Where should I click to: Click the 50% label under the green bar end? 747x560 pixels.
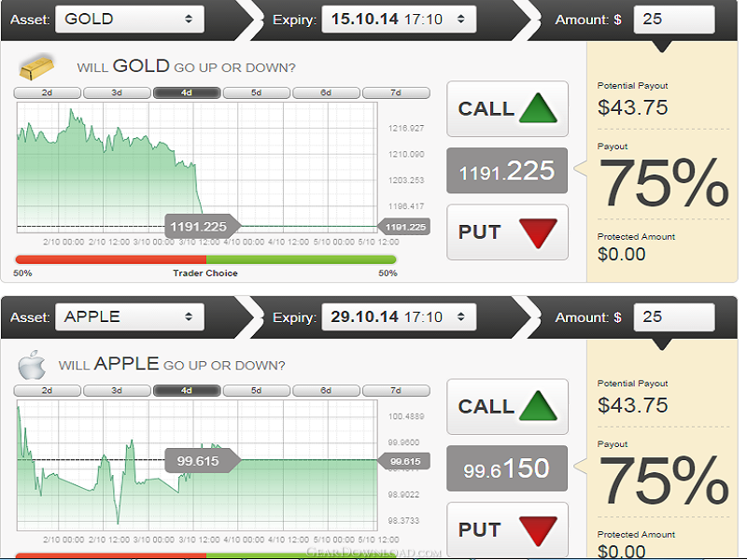tap(388, 273)
